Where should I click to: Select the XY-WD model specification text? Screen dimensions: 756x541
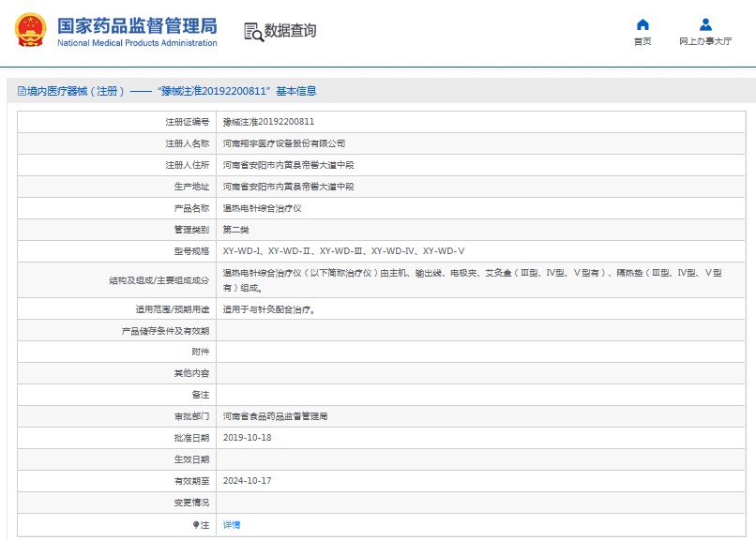click(x=344, y=251)
